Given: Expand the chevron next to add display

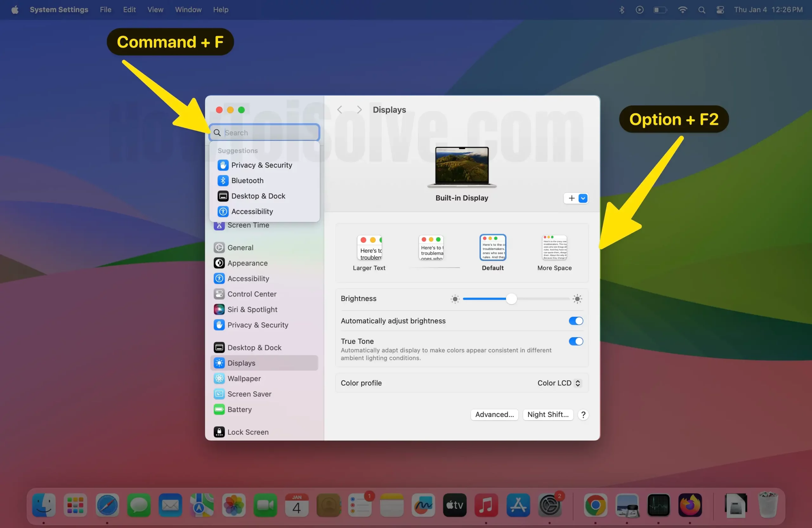Looking at the screenshot, I should 583,198.
